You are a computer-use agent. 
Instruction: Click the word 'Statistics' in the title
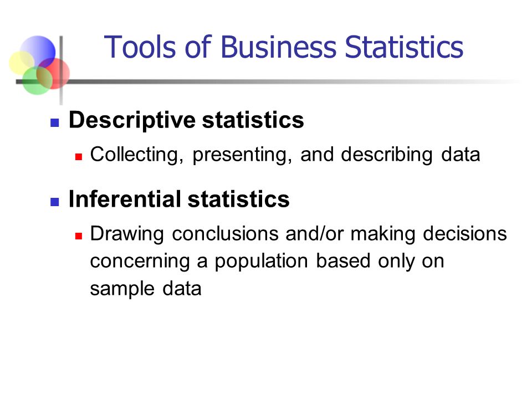[404, 47]
